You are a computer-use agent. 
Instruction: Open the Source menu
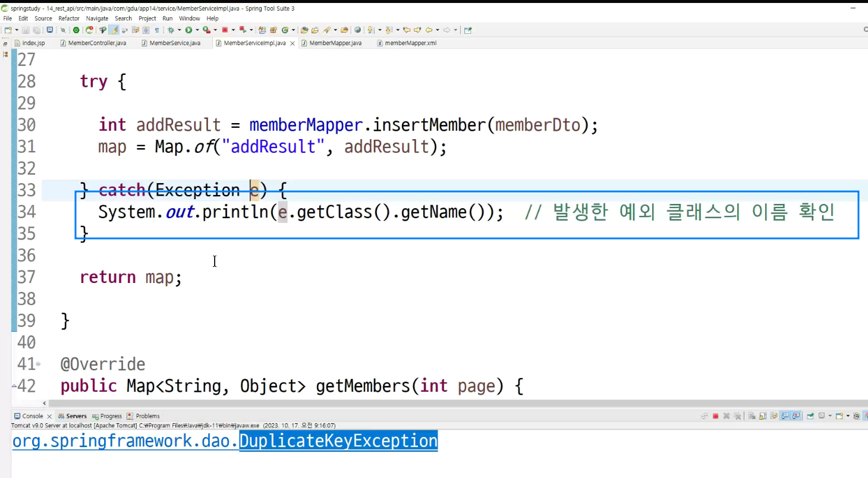coord(43,18)
